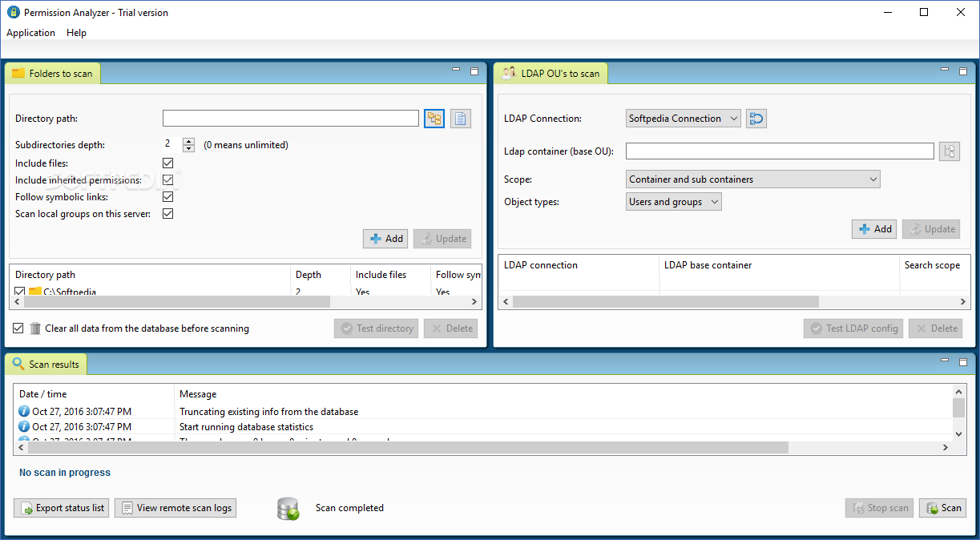
Task: Click the Test directory button
Action: 377,328
